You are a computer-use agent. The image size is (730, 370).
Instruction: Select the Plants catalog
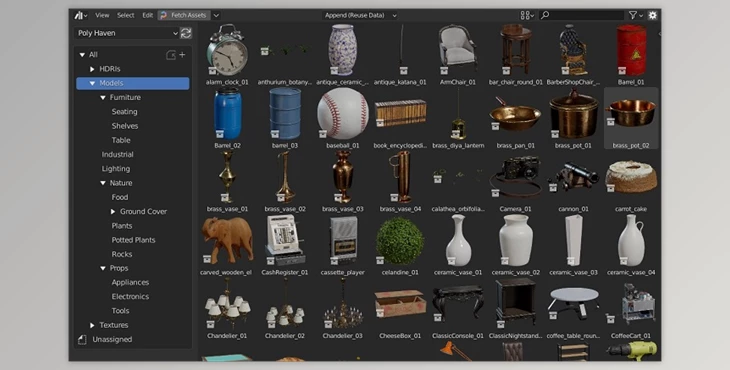122,226
